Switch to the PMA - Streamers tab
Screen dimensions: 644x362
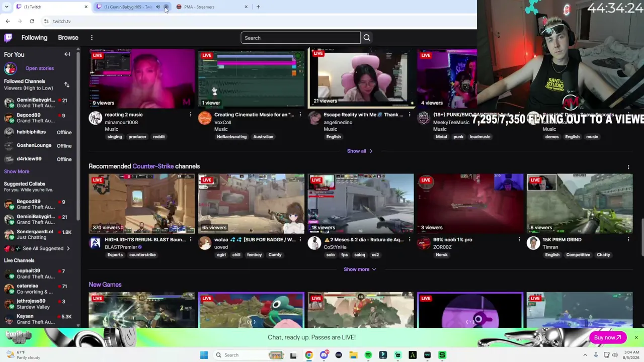(211, 7)
